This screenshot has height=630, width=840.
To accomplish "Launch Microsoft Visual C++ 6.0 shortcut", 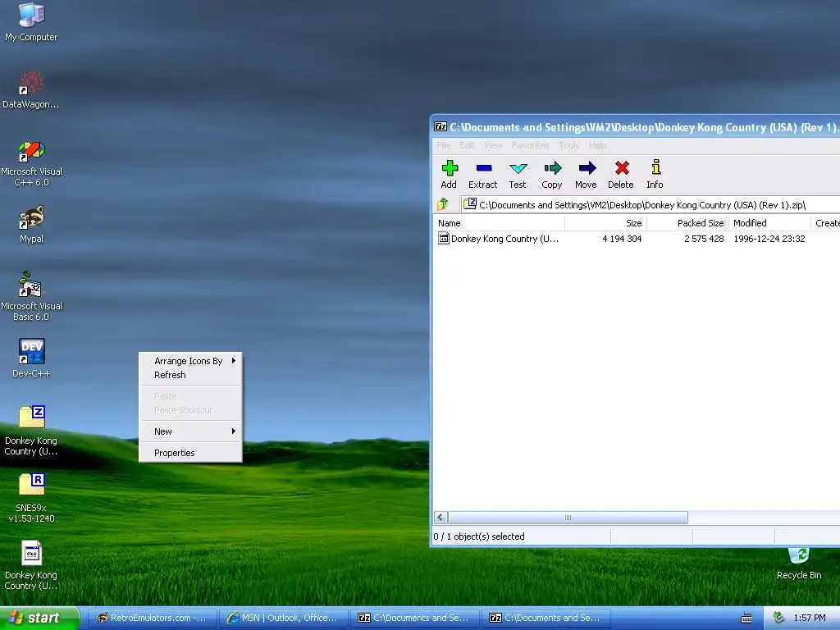I will (31, 163).
